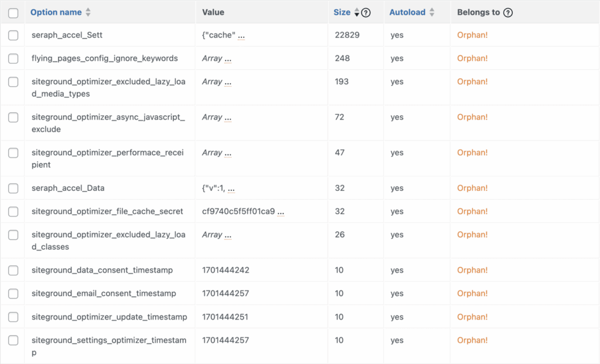Screen dimensions: 600x364
Task: Check the seraph_accel_Sett row checkbox
Action: (x=13, y=35)
